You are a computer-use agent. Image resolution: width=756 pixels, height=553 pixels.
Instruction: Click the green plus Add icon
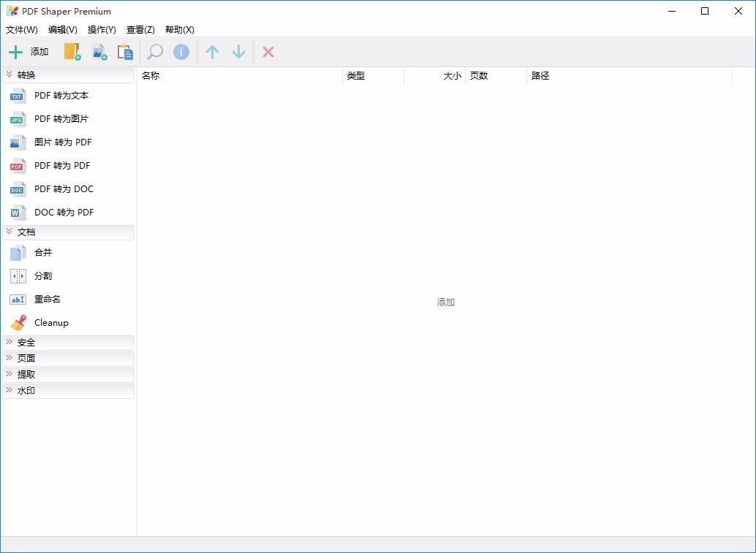16,52
